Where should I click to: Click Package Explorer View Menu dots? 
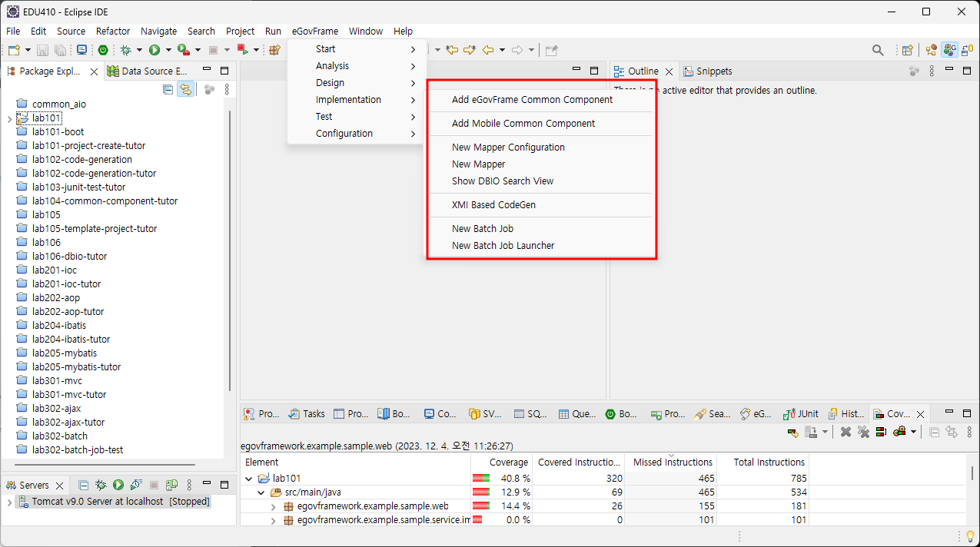(x=227, y=90)
